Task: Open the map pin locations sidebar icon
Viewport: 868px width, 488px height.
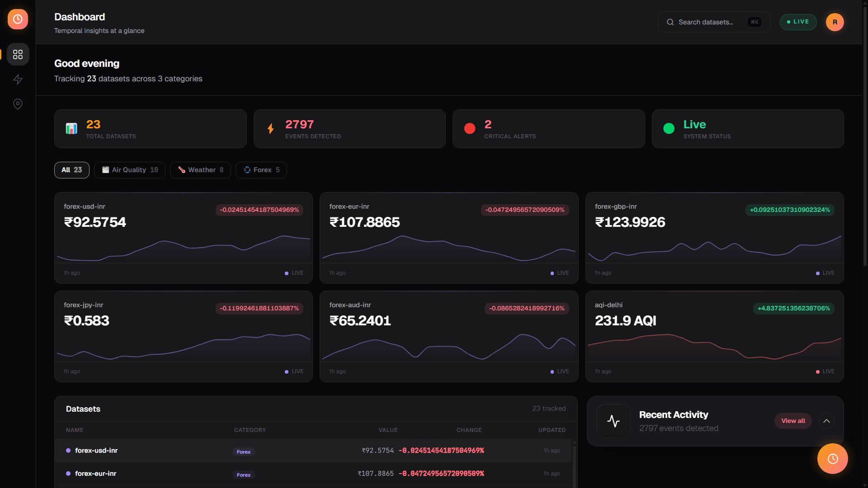Action: [x=18, y=104]
